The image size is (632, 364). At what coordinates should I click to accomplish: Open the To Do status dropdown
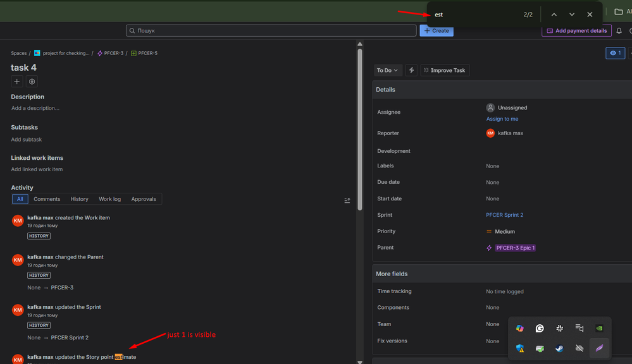(387, 71)
